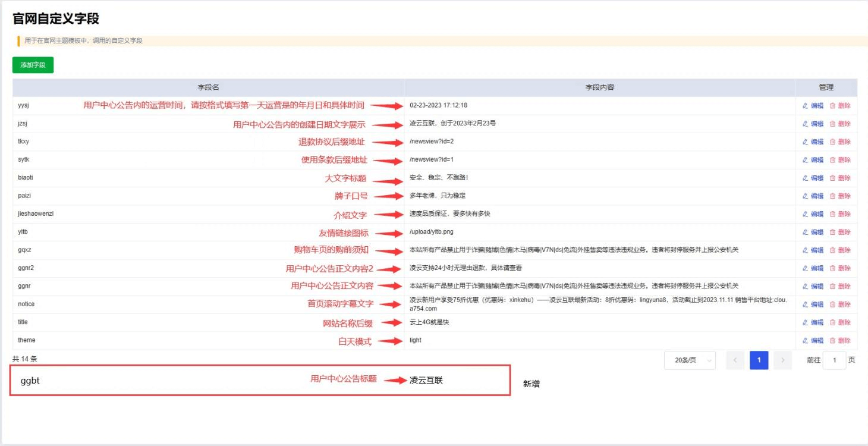
Task: Edit the yltb field row
Action: click(x=813, y=232)
